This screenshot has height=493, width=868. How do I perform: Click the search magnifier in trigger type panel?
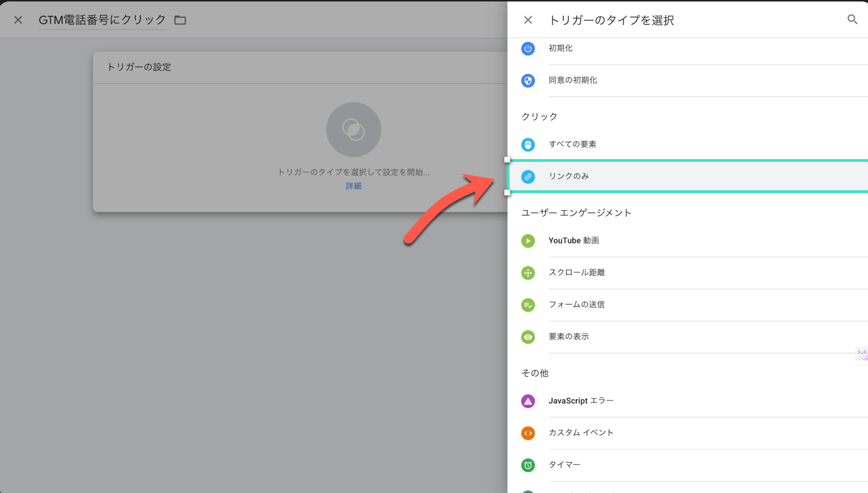coord(852,20)
